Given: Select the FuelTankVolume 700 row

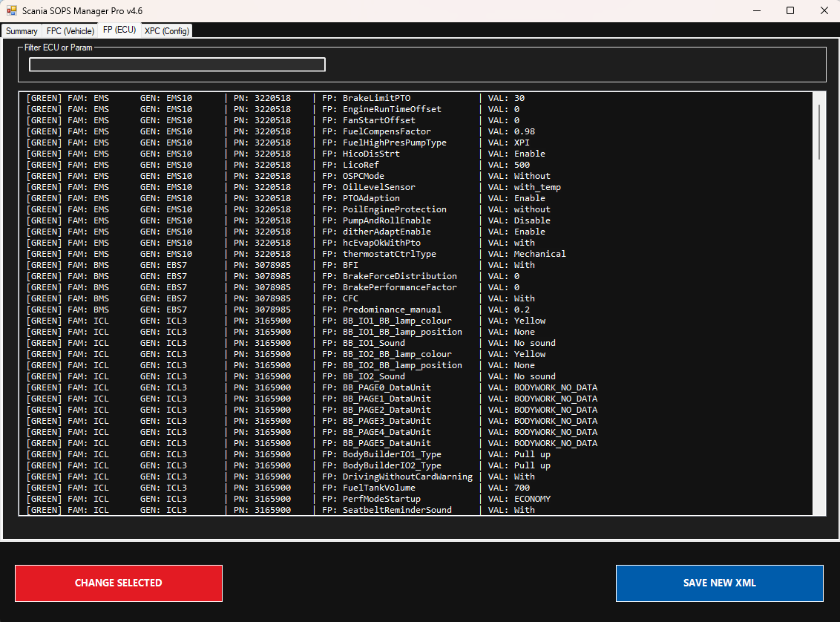Looking at the screenshot, I should tap(297, 488).
